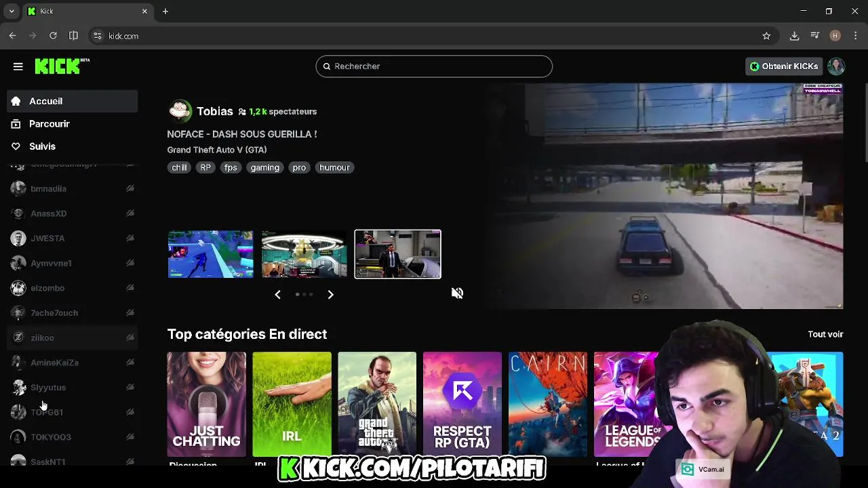Go to Parcourir page

click(72, 124)
